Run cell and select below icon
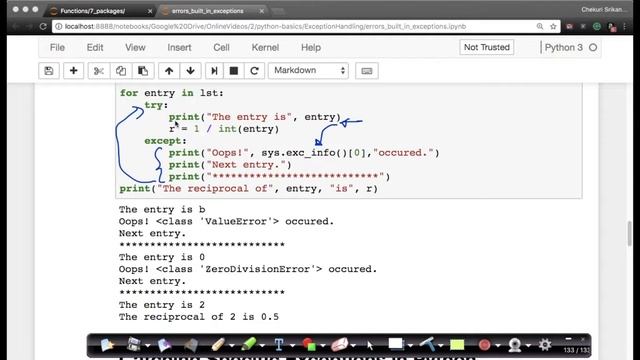This screenshot has width=640, height=360. (214, 71)
